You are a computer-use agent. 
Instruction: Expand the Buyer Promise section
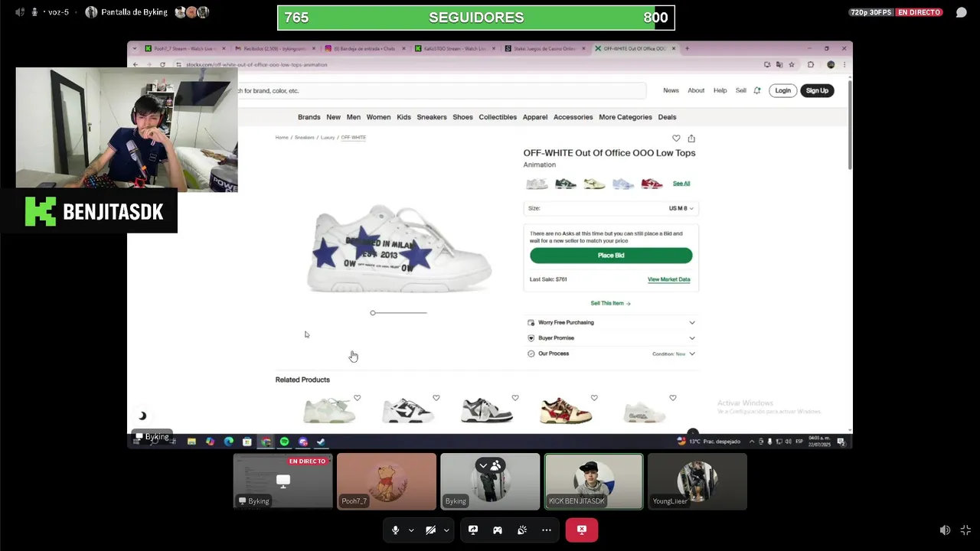click(x=611, y=338)
